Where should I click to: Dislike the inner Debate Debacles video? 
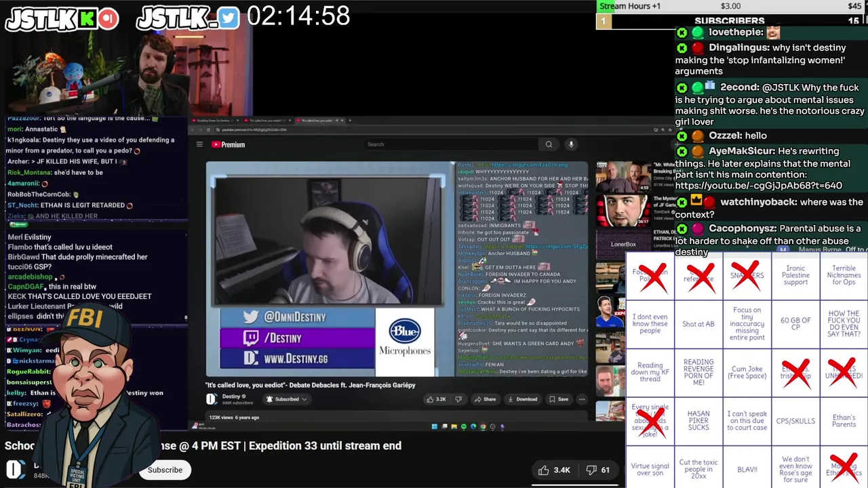point(458,399)
